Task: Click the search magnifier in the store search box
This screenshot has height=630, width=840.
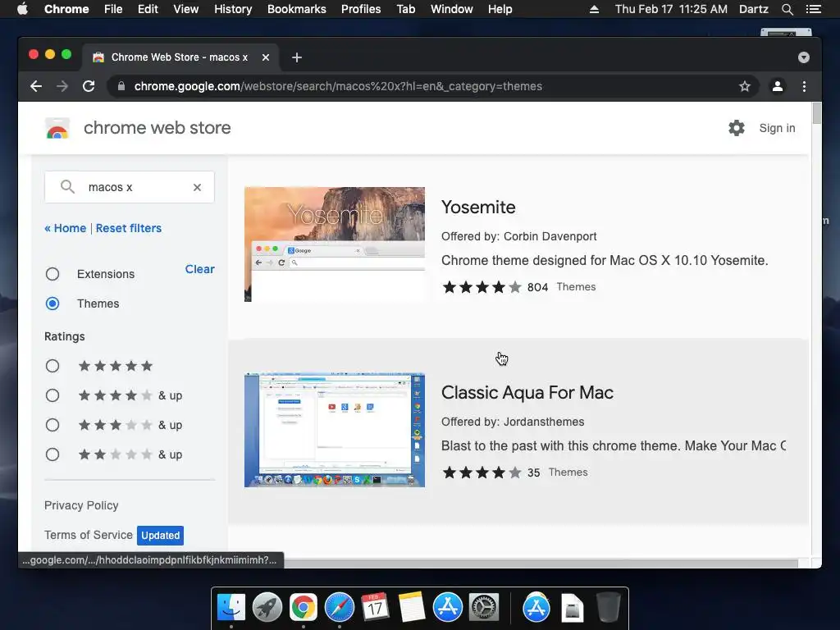Action: (x=67, y=187)
